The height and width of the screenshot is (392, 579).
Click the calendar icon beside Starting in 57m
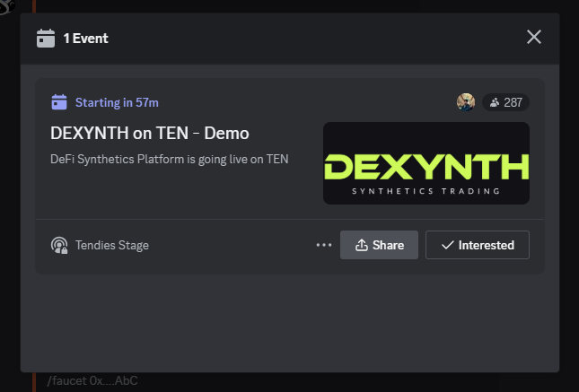[x=59, y=102]
